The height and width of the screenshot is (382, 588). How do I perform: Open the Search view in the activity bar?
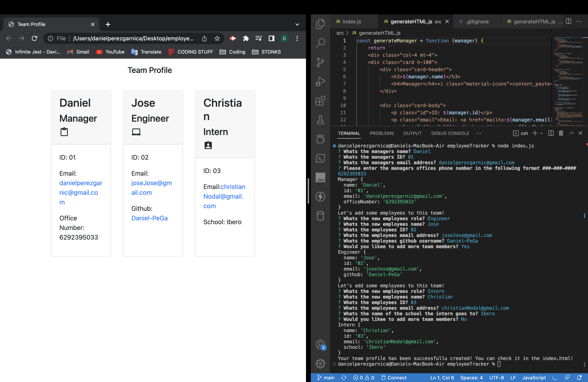[x=320, y=42]
